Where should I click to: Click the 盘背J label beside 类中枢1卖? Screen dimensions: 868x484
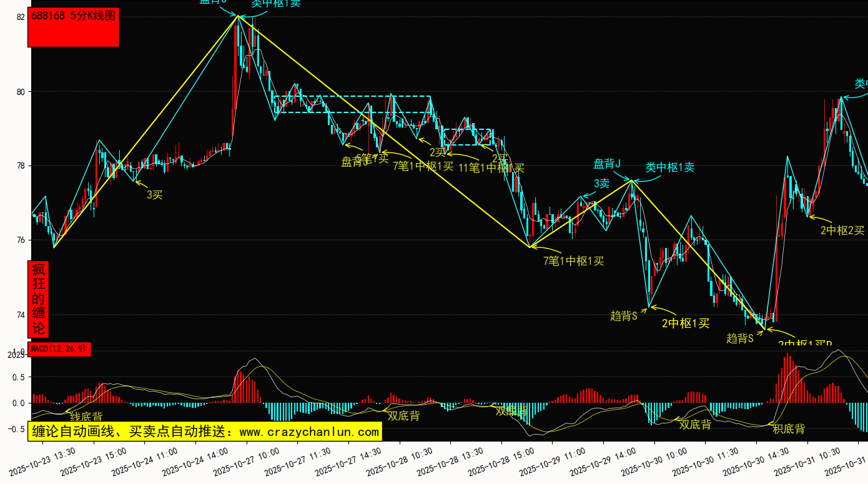(606, 164)
